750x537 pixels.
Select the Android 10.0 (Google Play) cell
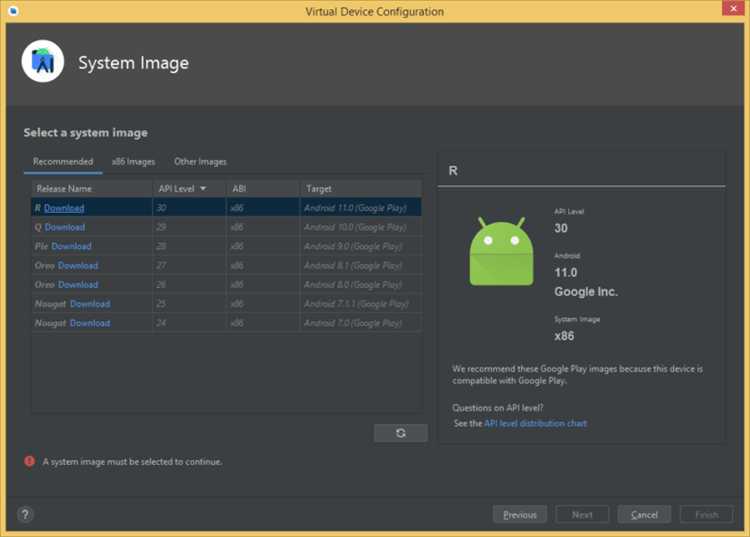(361, 227)
